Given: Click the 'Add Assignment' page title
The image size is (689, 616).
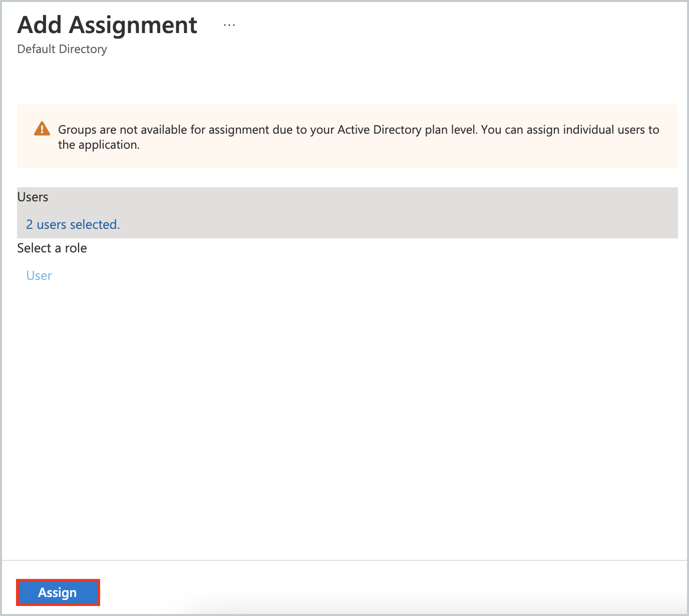Looking at the screenshot, I should [x=107, y=25].
